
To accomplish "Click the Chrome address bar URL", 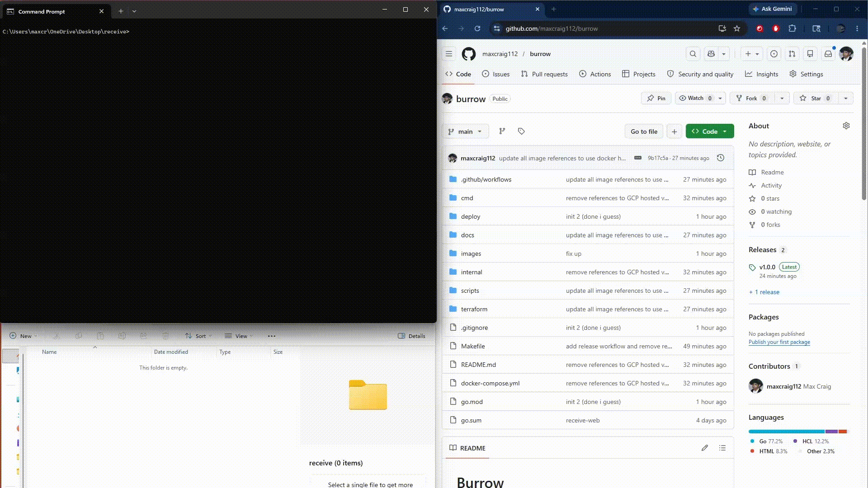I will coord(552,28).
